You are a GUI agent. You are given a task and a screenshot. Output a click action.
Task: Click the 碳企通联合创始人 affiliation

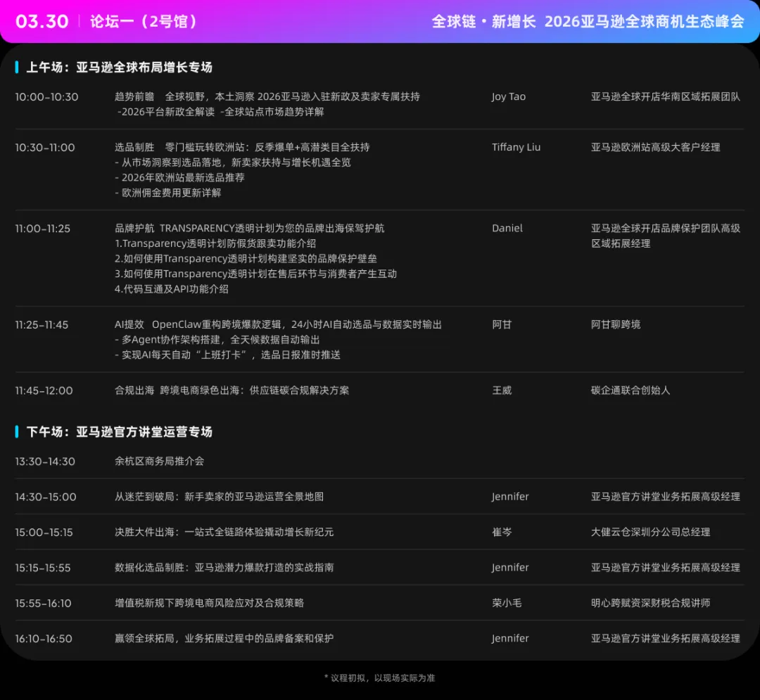click(631, 390)
